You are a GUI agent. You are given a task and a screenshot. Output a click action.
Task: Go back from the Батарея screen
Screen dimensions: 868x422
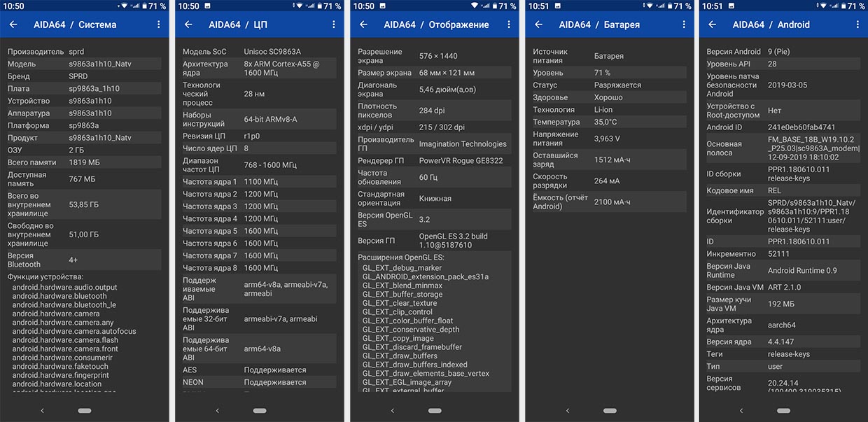tap(538, 24)
